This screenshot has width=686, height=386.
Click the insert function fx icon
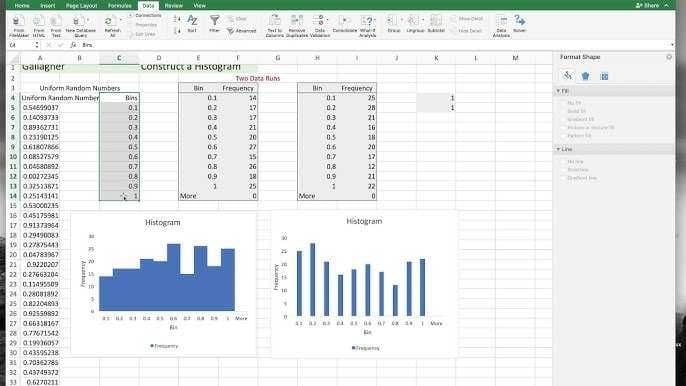73,45
